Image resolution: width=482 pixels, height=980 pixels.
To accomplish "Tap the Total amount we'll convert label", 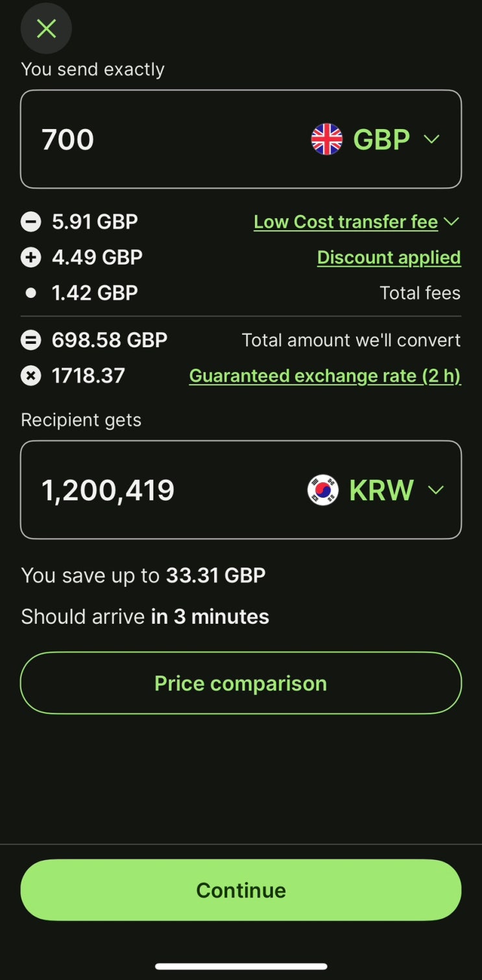I will pyautogui.click(x=351, y=340).
